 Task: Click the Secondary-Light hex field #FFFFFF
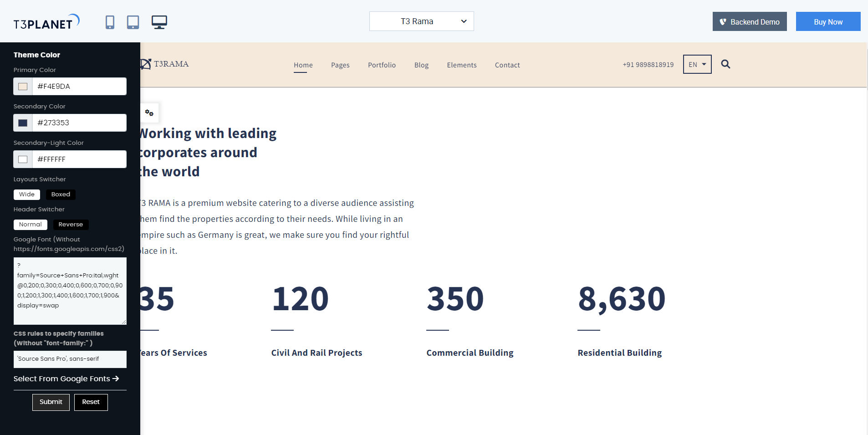(79, 159)
